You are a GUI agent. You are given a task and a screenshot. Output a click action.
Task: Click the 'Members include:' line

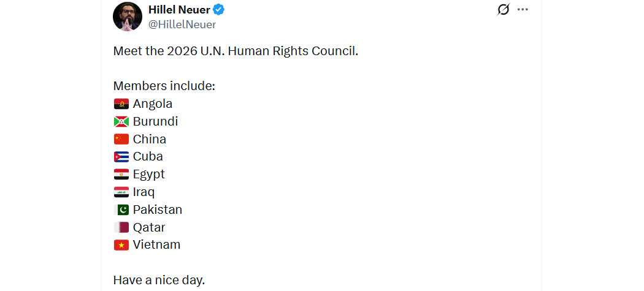164,86
